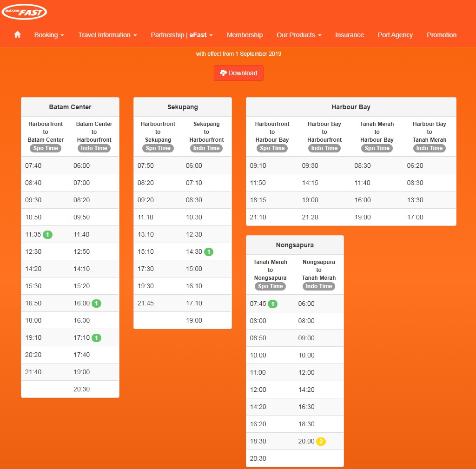Go to the home page icon
This screenshot has height=469, width=476.
[17, 34]
